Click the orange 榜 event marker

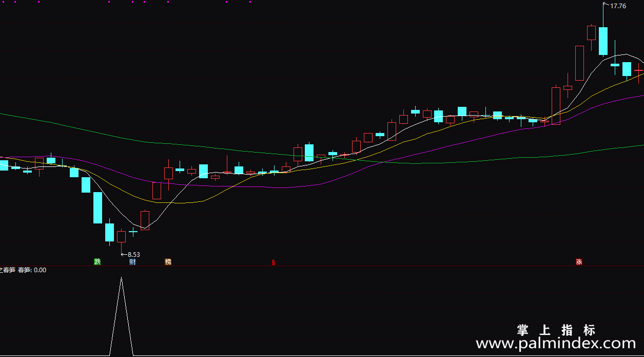coord(168,262)
